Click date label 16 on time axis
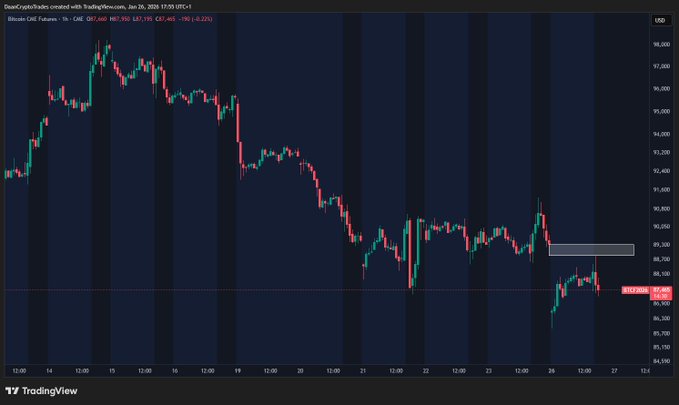 [175, 371]
